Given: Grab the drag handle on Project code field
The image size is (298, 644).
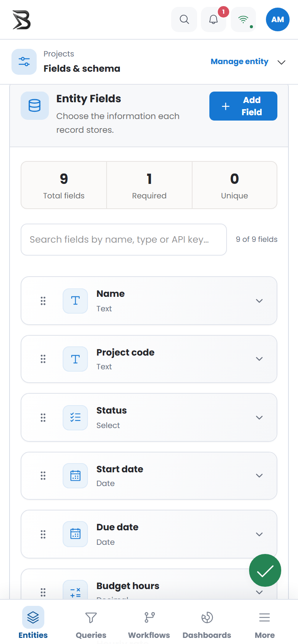Looking at the screenshot, I should tap(43, 359).
